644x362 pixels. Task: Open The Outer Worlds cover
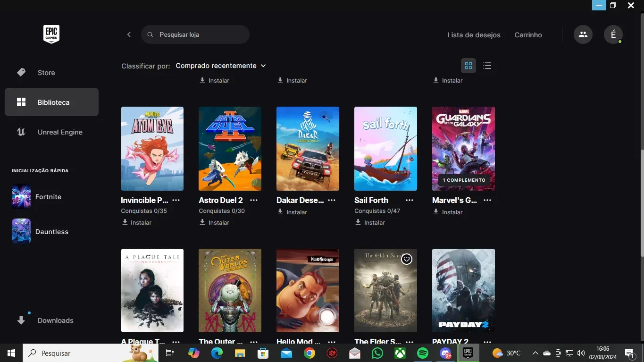230,290
